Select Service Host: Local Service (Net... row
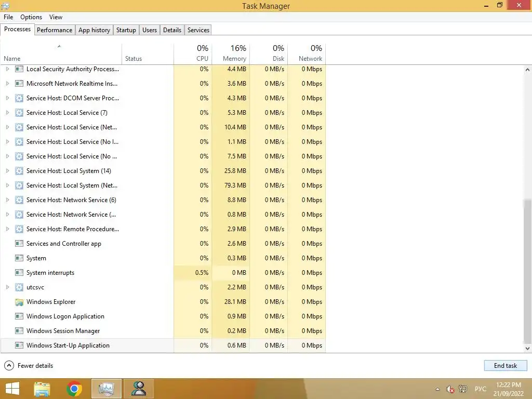This screenshot has width=532, height=399. (x=163, y=127)
